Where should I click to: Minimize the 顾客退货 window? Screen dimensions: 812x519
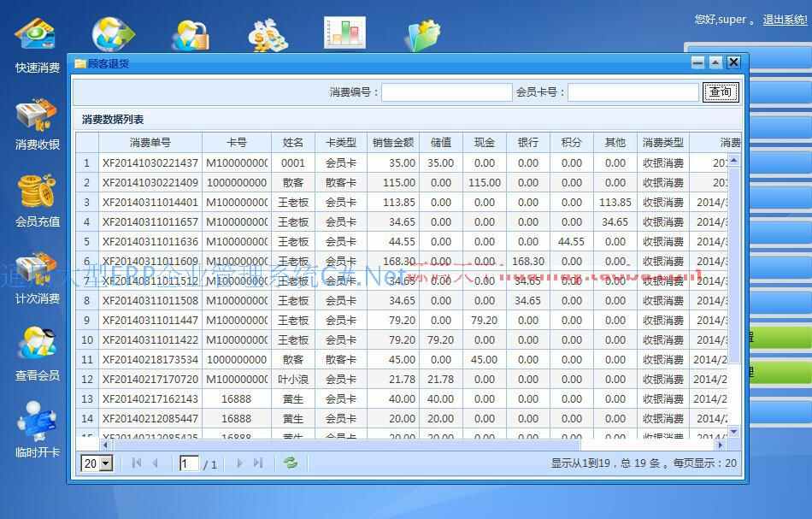[x=698, y=62]
